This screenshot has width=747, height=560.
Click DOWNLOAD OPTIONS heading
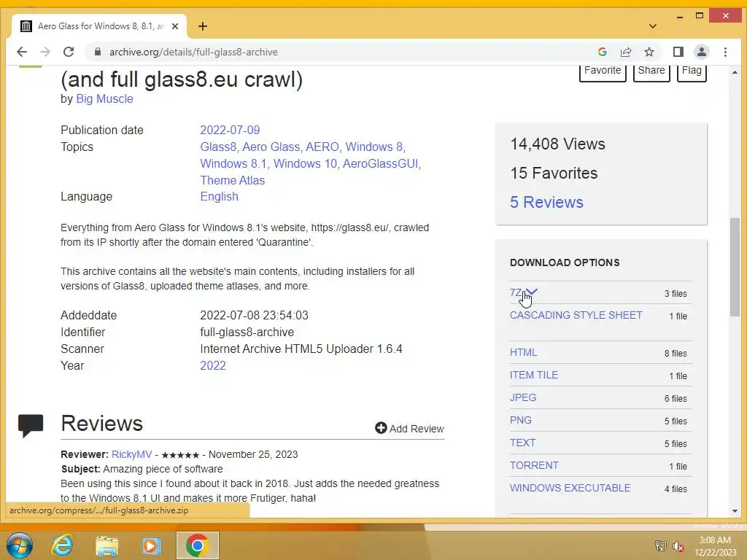[x=565, y=262]
